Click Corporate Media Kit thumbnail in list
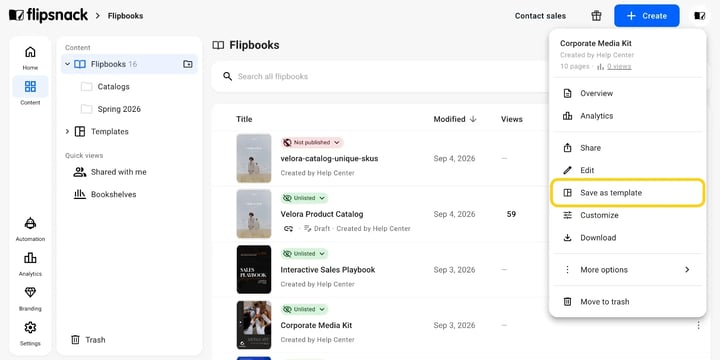 pyautogui.click(x=254, y=325)
